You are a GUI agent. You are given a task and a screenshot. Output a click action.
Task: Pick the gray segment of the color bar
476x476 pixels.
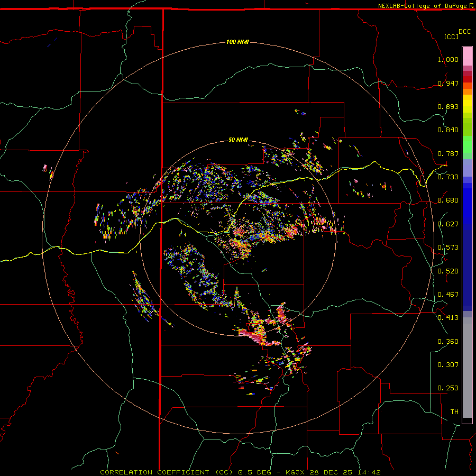[x=467, y=368]
